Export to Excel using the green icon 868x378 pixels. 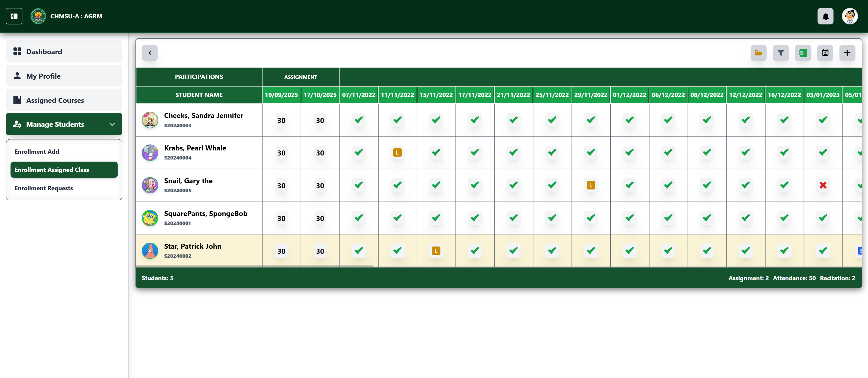[803, 53]
